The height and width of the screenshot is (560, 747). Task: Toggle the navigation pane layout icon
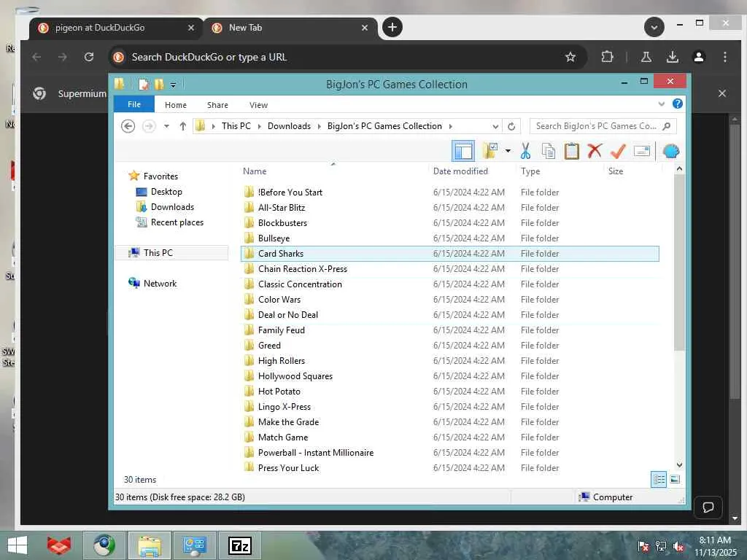pyautogui.click(x=463, y=152)
